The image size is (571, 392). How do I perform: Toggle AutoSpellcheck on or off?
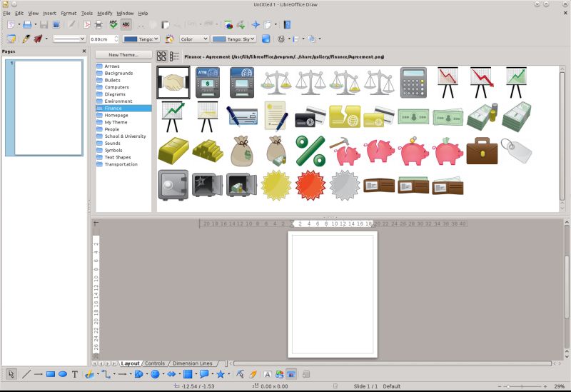tap(126, 25)
